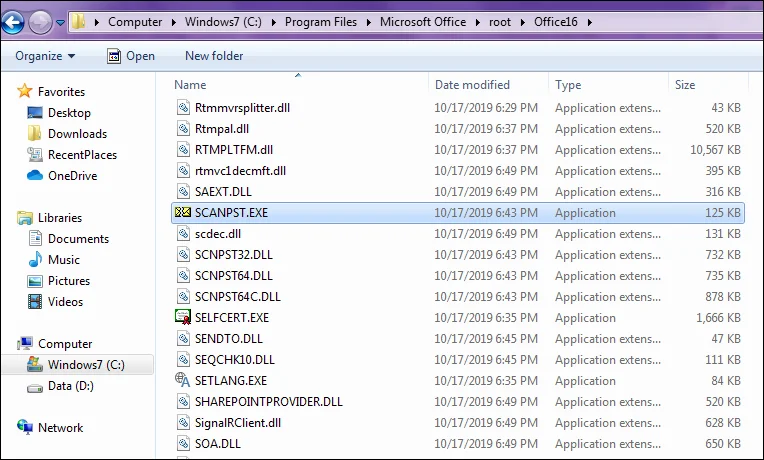Select the SCNPST32.DLL file icon

pyautogui.click(x=183, y=254)
